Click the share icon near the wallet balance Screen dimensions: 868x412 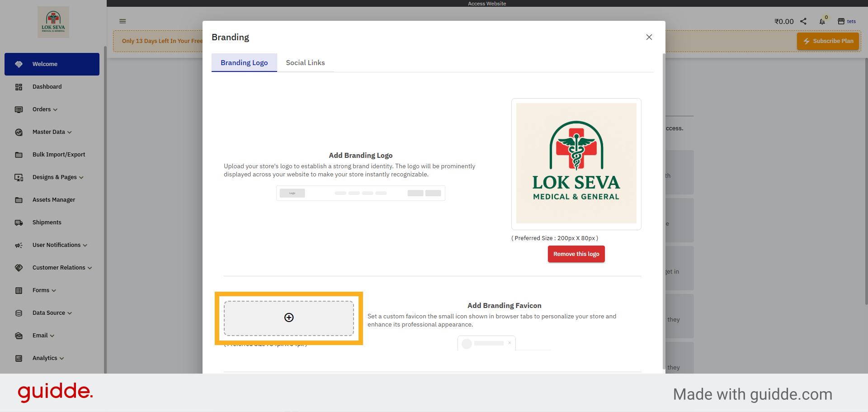pyautogui.click(x=803, y=21)
